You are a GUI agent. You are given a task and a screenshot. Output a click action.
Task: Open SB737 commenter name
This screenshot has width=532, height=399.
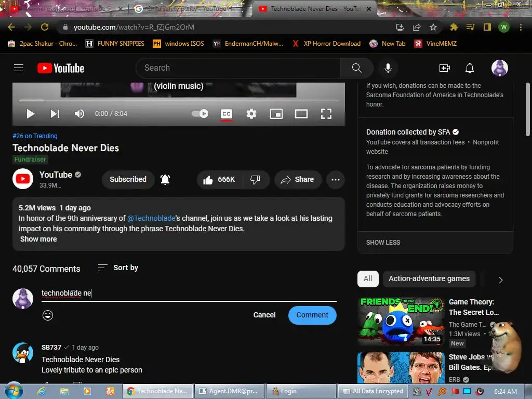point(51,348)
